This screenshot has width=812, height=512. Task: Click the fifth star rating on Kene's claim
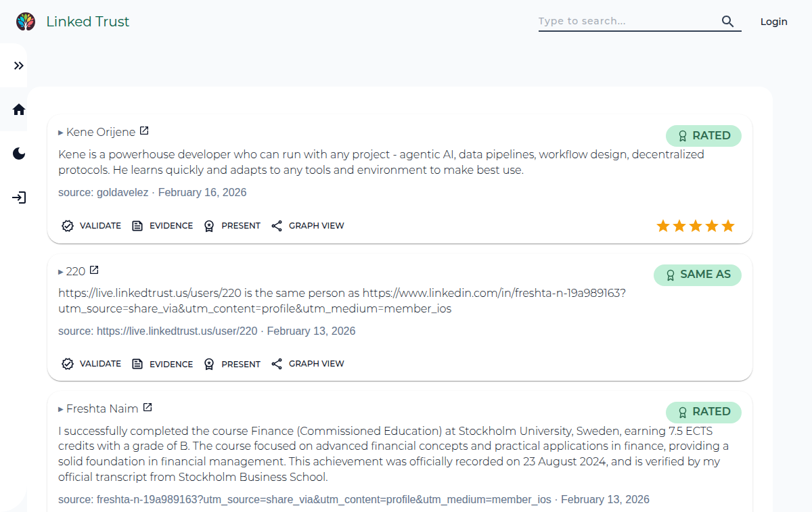pos(728,226)
